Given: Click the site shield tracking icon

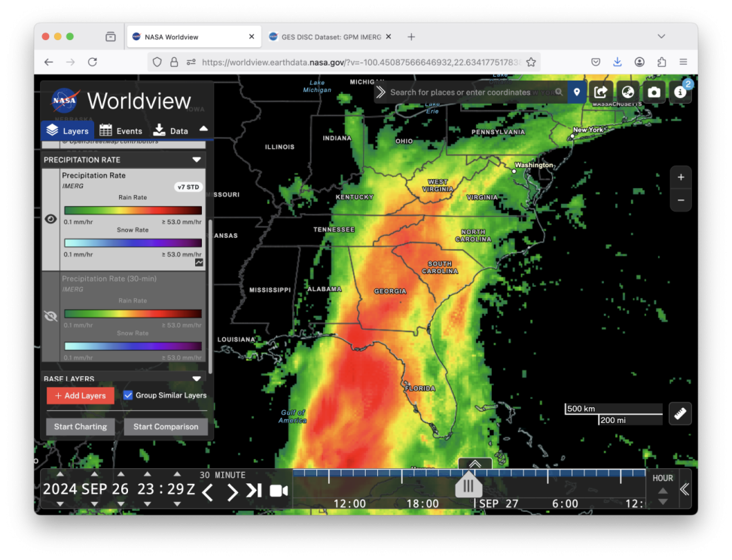Looking at the screenshot, I should click(x=157, y=62).
